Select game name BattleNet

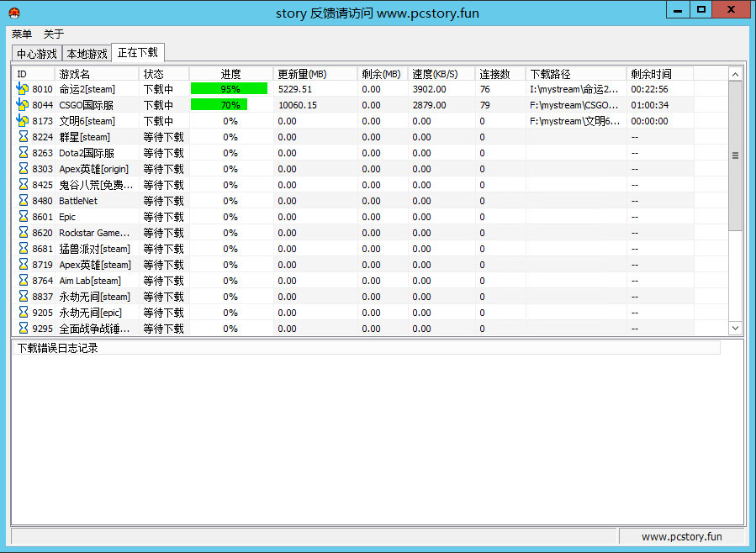click(78, 201)
